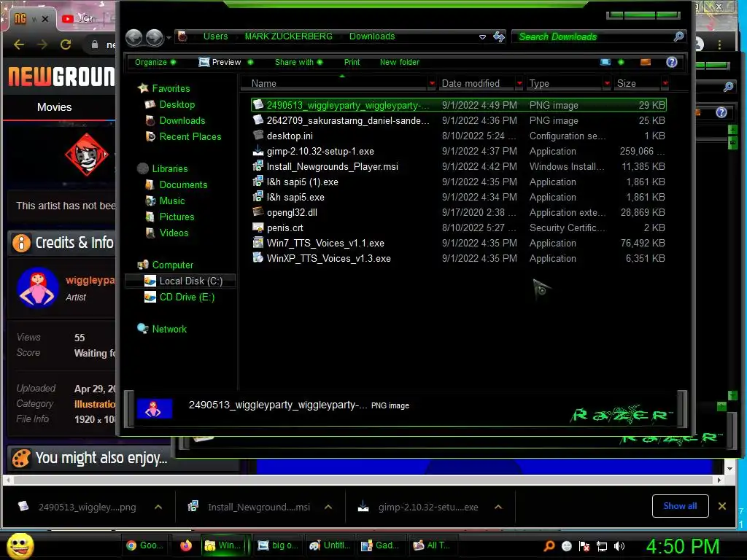
Task: Open Firefox from the taskbar
Action: tap(186, 545)
